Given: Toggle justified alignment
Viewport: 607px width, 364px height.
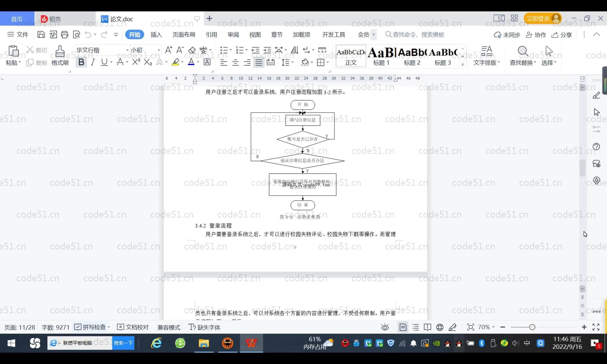Looking at the screenshot, I should coord(259,62).
